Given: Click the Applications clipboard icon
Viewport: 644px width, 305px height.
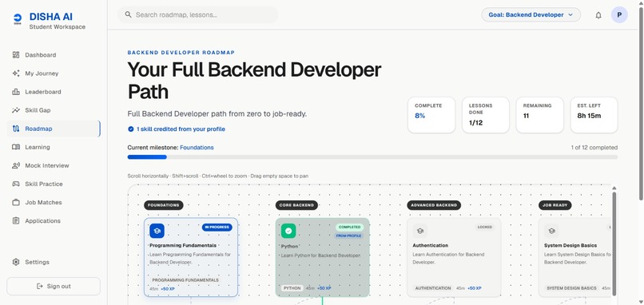Looking at the screenshot, I should (16, 221).
